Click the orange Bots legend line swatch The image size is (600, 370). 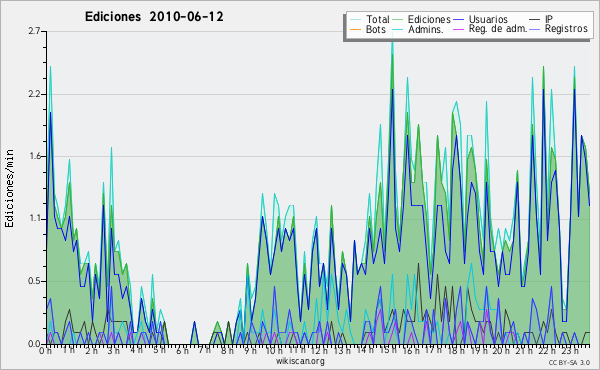coord(355,29)
